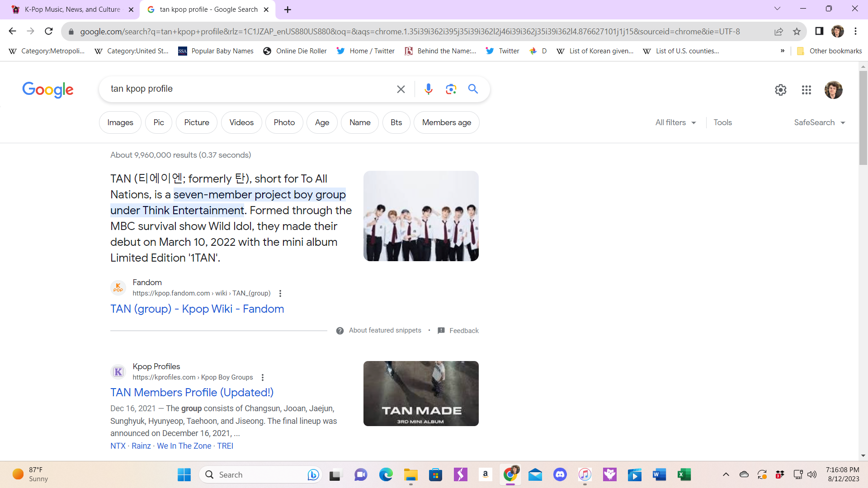Viewport: 868px width, 488px height.
Task: Select the Pic filter chip
Action: point(159,122)
